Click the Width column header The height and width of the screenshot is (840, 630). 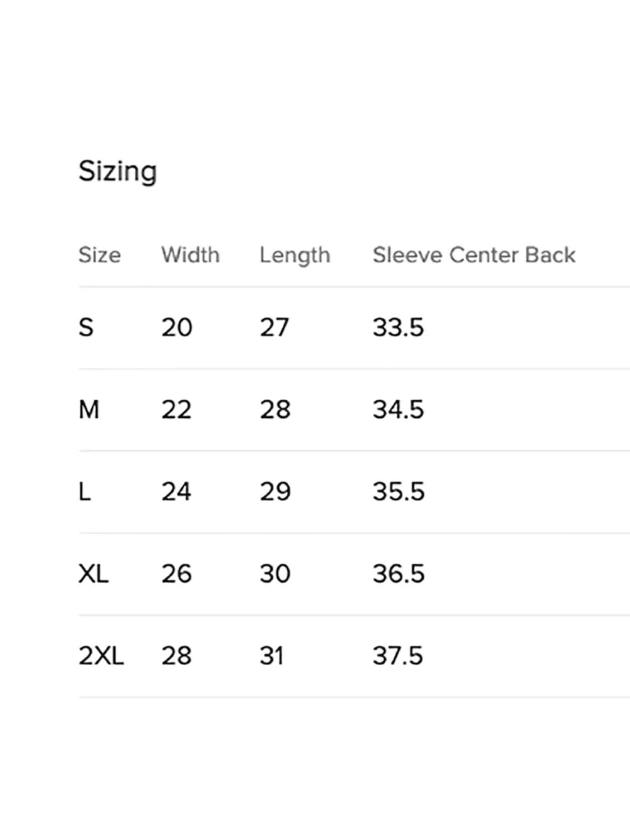coord(190,255)
